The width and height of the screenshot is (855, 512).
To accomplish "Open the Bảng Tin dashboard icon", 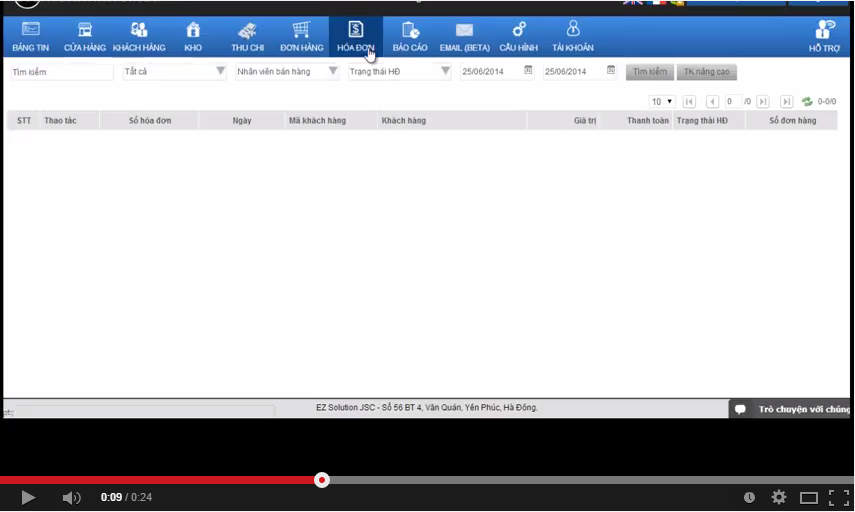I will coord(30,31).
